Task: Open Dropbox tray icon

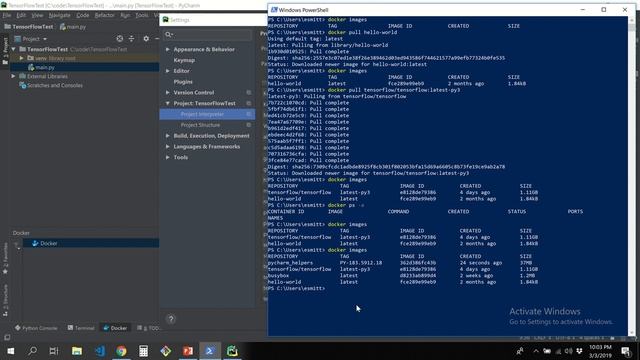Action: click(x=579, y=351)
